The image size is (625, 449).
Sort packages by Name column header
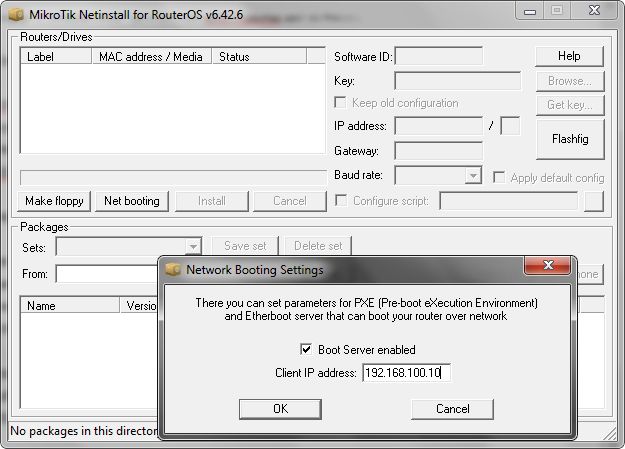(x=70, y=305)
